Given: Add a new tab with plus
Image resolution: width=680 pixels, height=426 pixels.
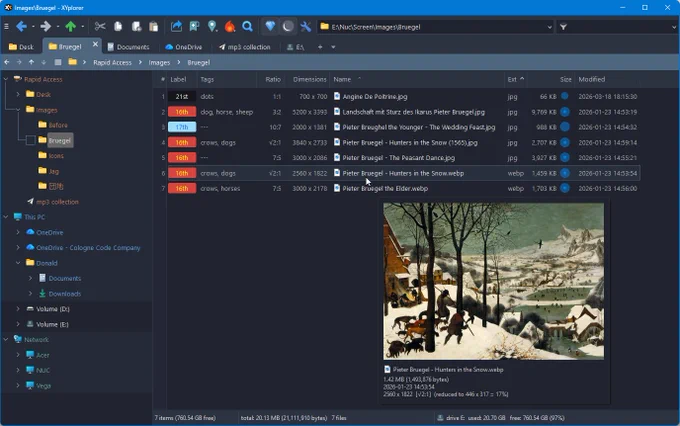Looking at the screenshot, I should 320,47.
